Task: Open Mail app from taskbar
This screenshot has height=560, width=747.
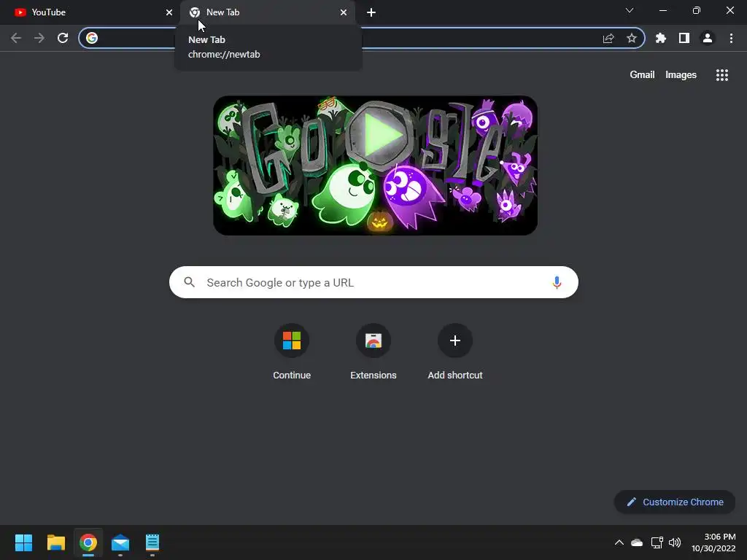Action: (120, 542)
